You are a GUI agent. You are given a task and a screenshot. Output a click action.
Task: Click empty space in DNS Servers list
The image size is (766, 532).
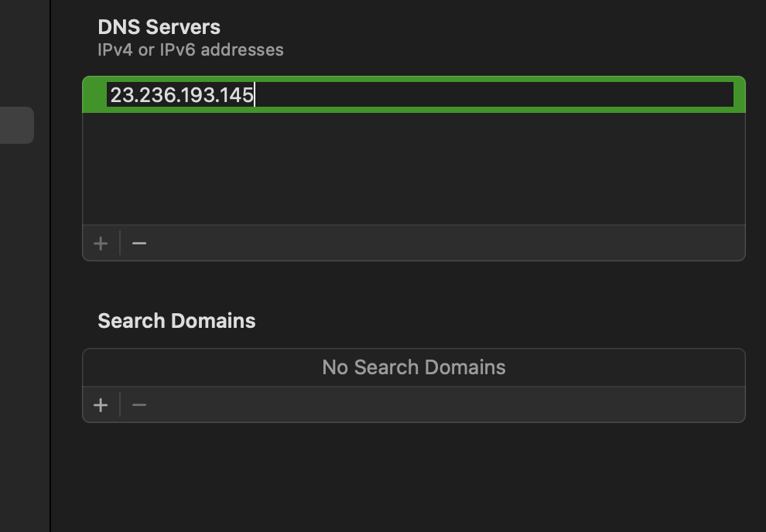[414, 169]
